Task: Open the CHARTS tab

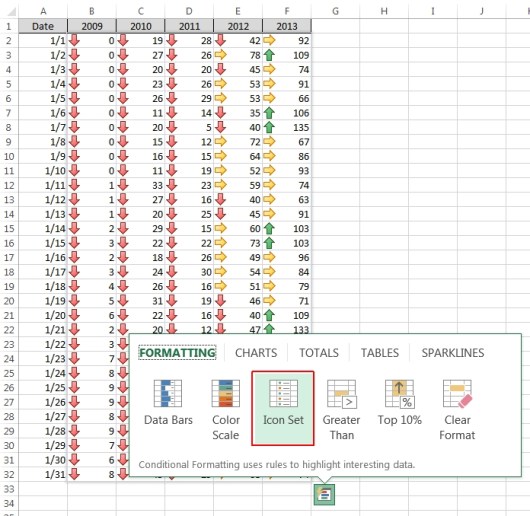Action: pos(256,352)
